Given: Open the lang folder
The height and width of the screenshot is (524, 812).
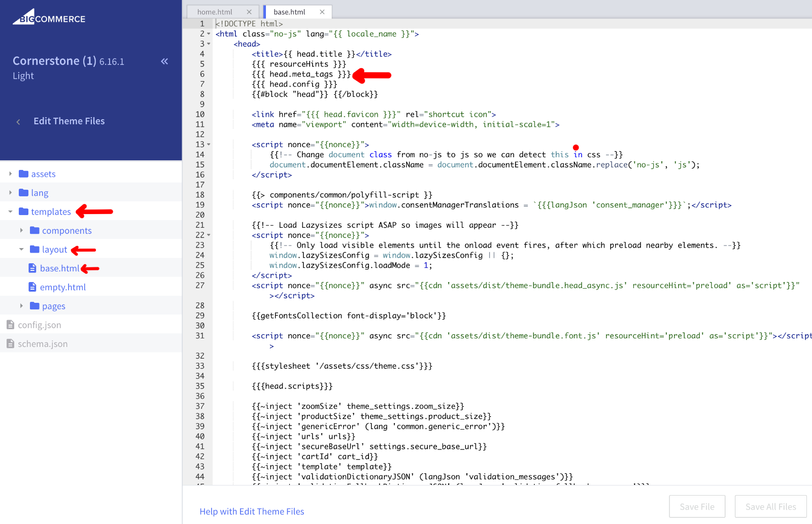Looking at the screenshot, I should [x=40, y=193].
